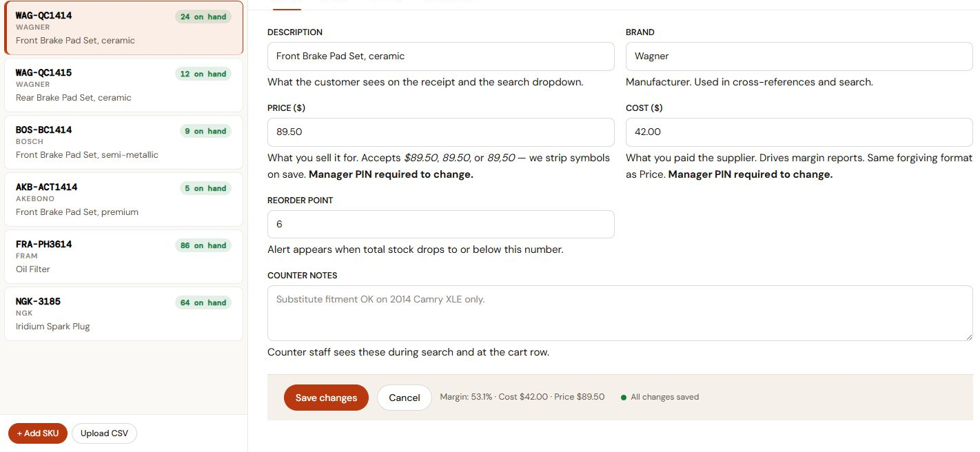Select the WAG-QC1414 SKU card
Viewport: 980px width, 452px height.
click(124, 28)
